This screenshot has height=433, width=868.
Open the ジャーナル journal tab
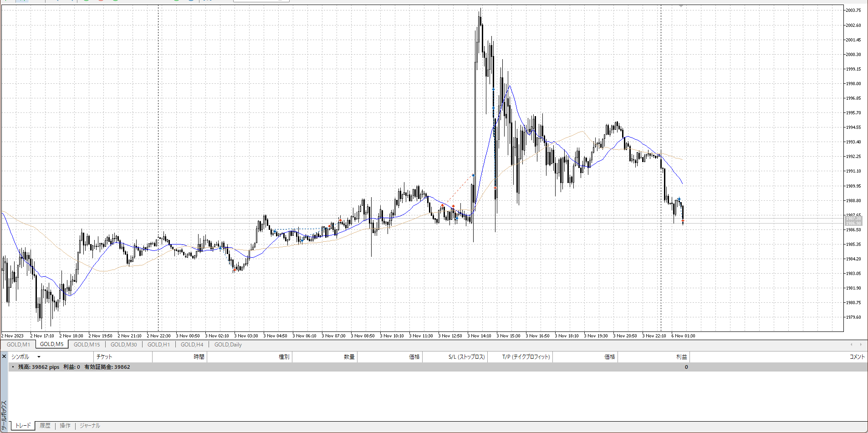click(90, 426)
